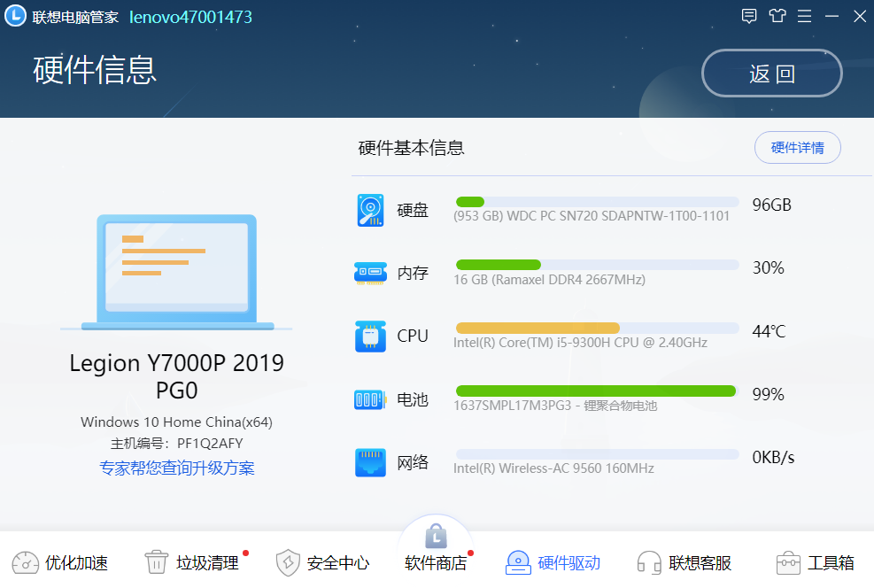Click the laptop illustration image
Viewport: 874px width, 588px height.
tap(177, 273)
